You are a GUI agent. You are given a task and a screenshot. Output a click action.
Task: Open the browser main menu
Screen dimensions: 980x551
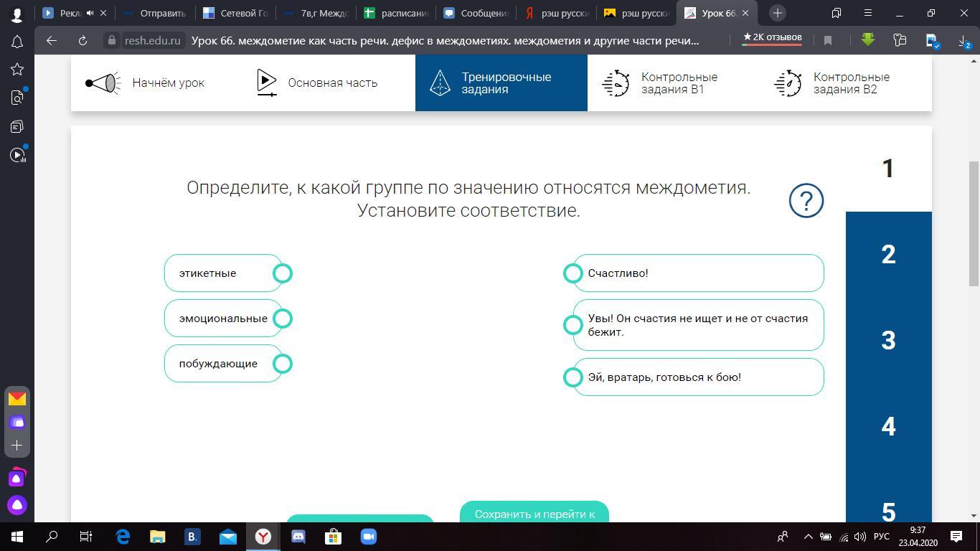click(x=868, y=13)
